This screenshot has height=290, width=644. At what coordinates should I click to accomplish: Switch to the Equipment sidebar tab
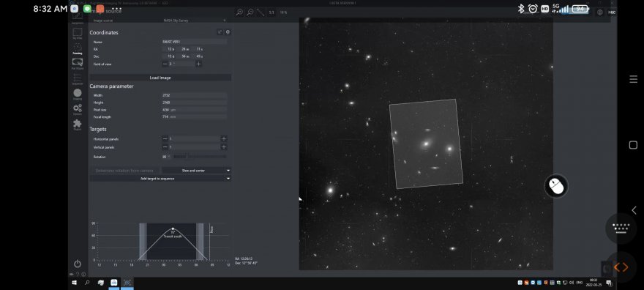click(x=78, y=18)
